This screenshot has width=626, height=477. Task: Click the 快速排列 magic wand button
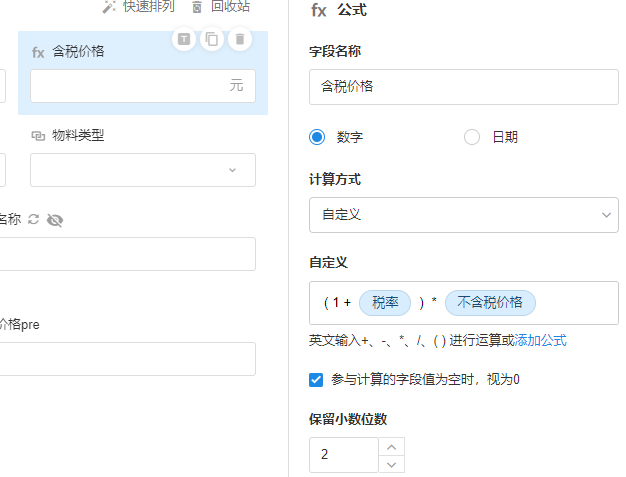click(x=138, y=6)
